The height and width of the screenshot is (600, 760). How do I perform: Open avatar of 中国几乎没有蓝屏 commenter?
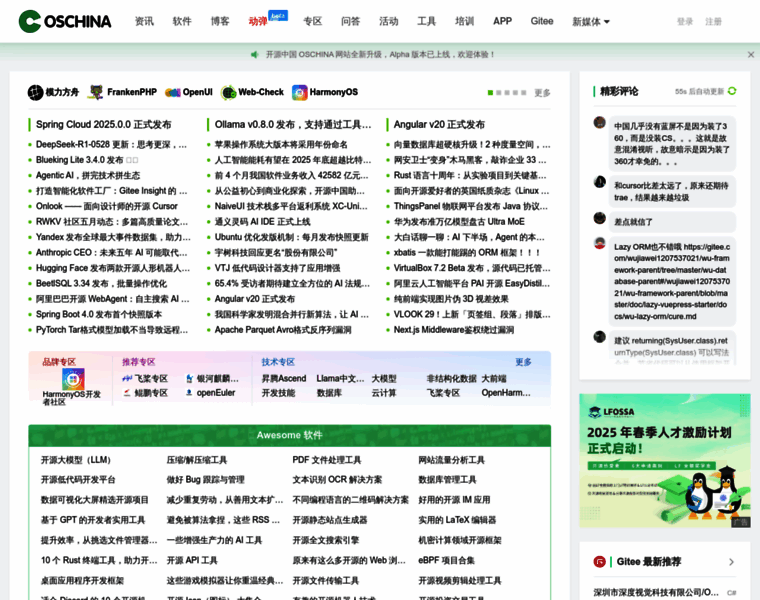click(600, 122)
